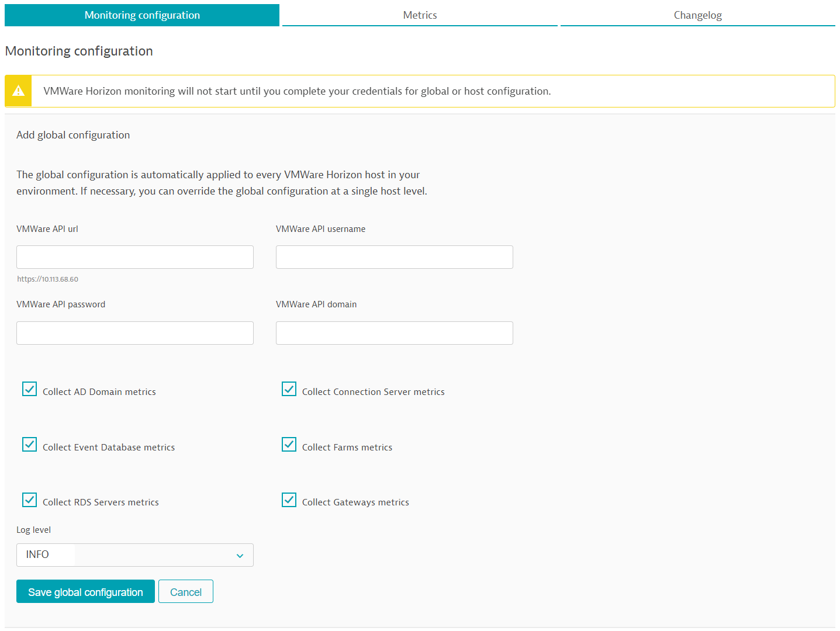The height and width of the screenshot is (631, 840).
Task: Click the credentials warning message text
Action: coord(297,91)
